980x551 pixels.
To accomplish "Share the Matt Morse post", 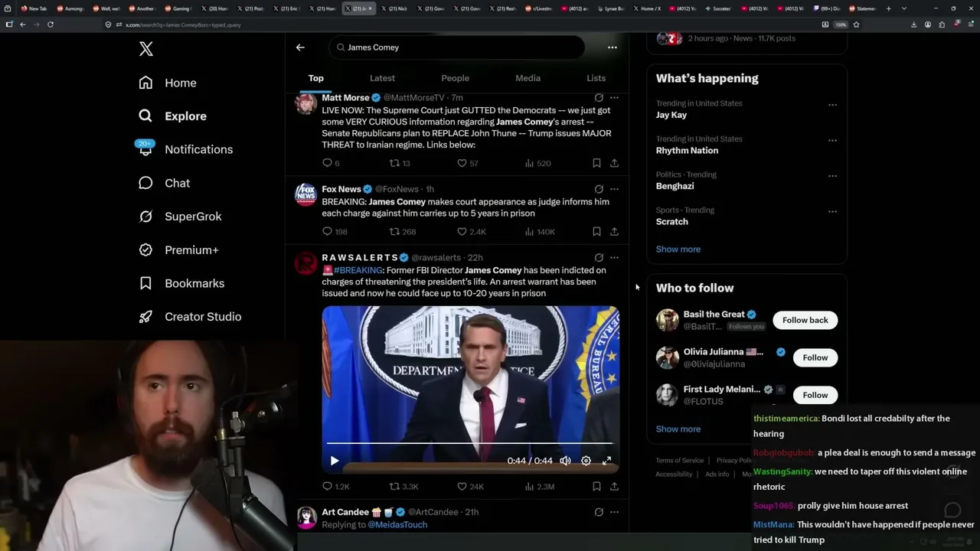I will [614, 163].
